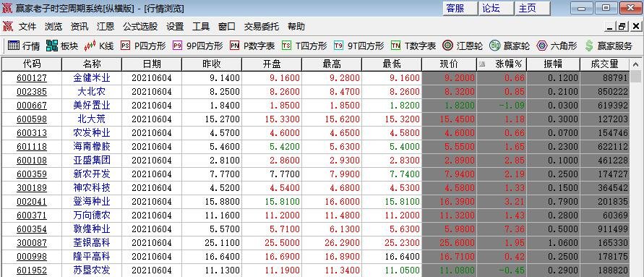The width and height of the screenshot is (644, 277).
Task: Open the 浏览 menu
Action: coord(53,27)
